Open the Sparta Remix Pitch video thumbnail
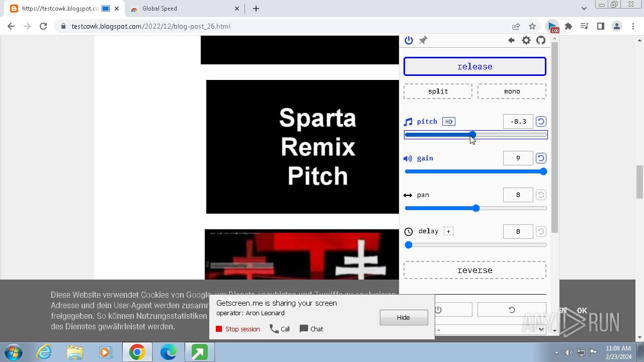Image resolution: width=644 pixels, height=362 pixels. click(x=302, y=147)
